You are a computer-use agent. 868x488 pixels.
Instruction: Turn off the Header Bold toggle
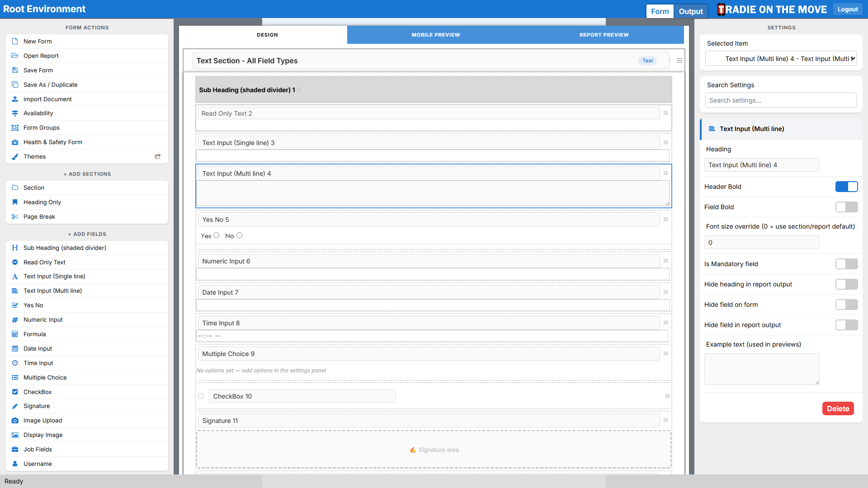pyautogui.click(x=846, y=187)
